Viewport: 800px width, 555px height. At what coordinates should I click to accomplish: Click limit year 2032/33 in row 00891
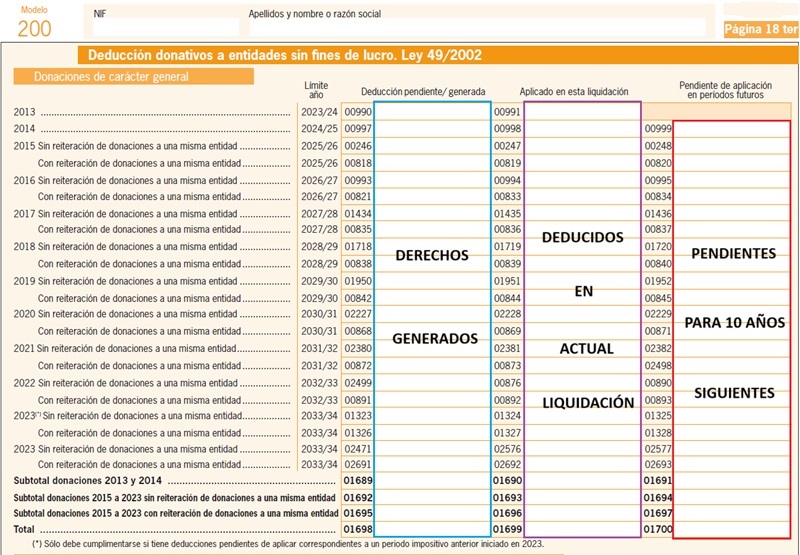tap(319, 400)
